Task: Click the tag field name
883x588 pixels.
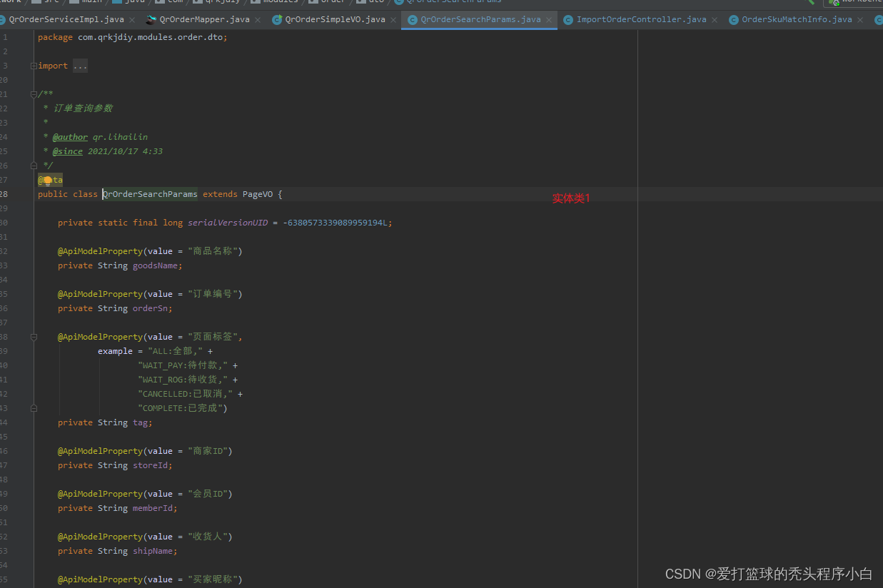Action: (140, 422)
